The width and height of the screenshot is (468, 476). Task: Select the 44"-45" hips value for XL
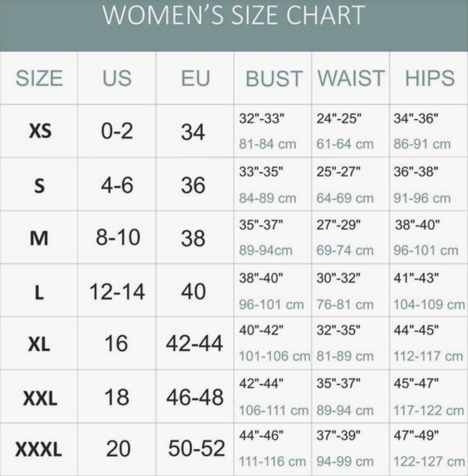click(x=416, y=330)
